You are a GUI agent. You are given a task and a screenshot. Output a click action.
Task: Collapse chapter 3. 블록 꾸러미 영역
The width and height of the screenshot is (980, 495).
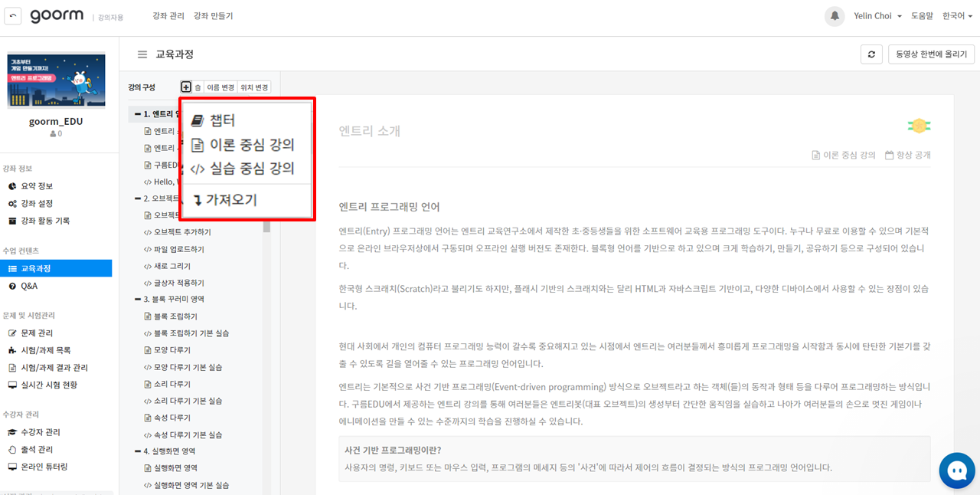(x=138, y=300)
